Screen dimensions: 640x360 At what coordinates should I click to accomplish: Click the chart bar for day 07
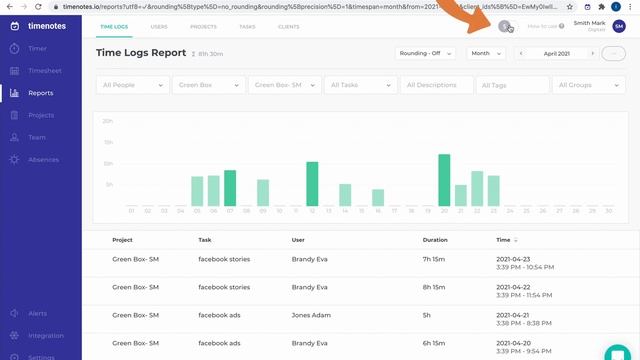pyautogui.click(x=230, y=188)
